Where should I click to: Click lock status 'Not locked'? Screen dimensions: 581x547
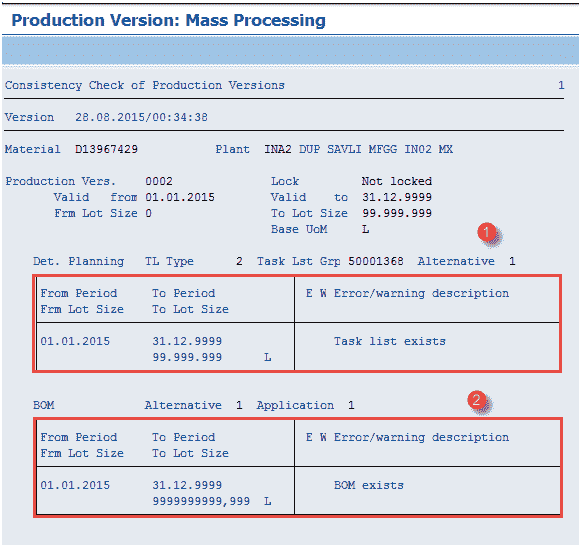[397, 181]
